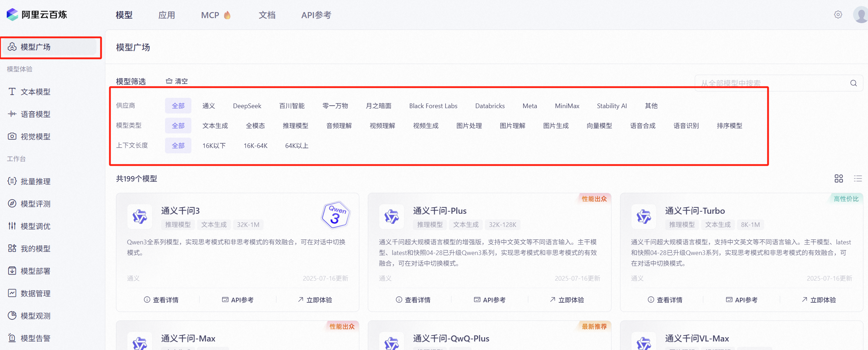
Task: Click API参考 on 通义千问-Turbo card
Action: (742, 300)
